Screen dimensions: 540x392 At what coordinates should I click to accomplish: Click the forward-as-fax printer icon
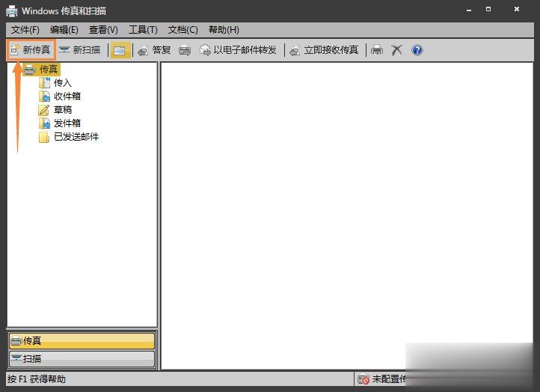tap(185, 50)
